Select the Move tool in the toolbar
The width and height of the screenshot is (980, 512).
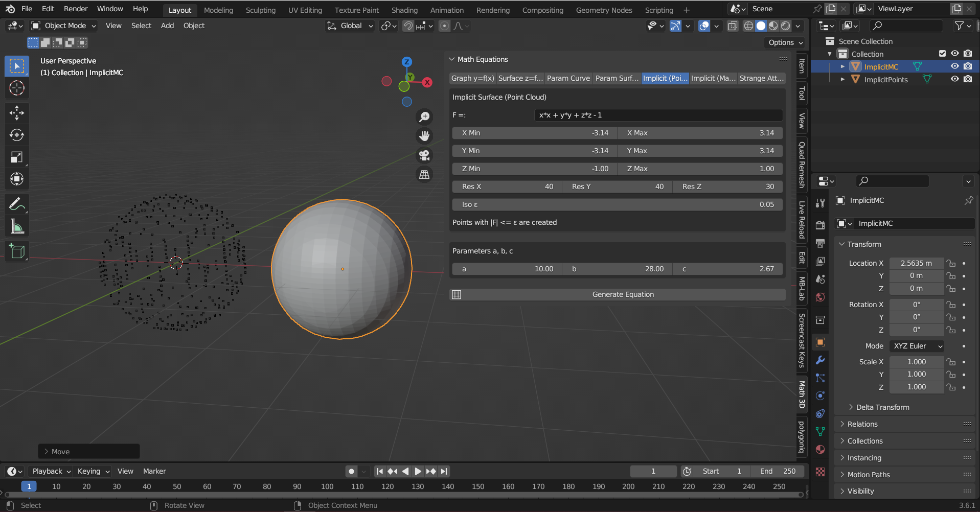coord(17,113)
